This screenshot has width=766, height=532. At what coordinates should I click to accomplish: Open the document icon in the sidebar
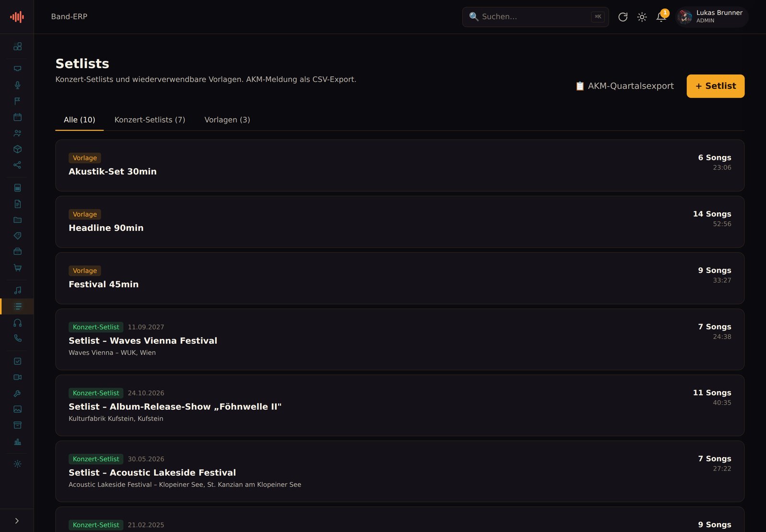click(17, 204)
